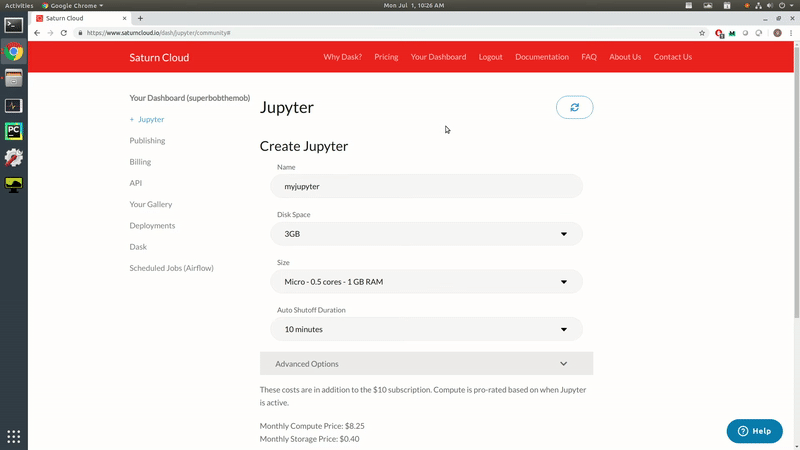Screen dimensions: 800x450
Task: Open API in the sidebar
Action: pyautogui.click(x=135, y=183)
